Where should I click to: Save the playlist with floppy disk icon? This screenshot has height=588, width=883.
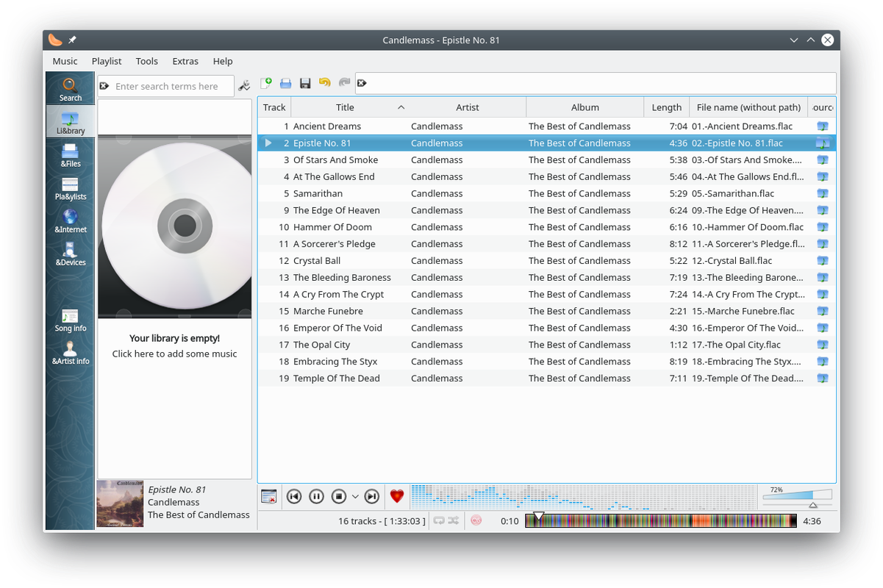pos(305,83)
